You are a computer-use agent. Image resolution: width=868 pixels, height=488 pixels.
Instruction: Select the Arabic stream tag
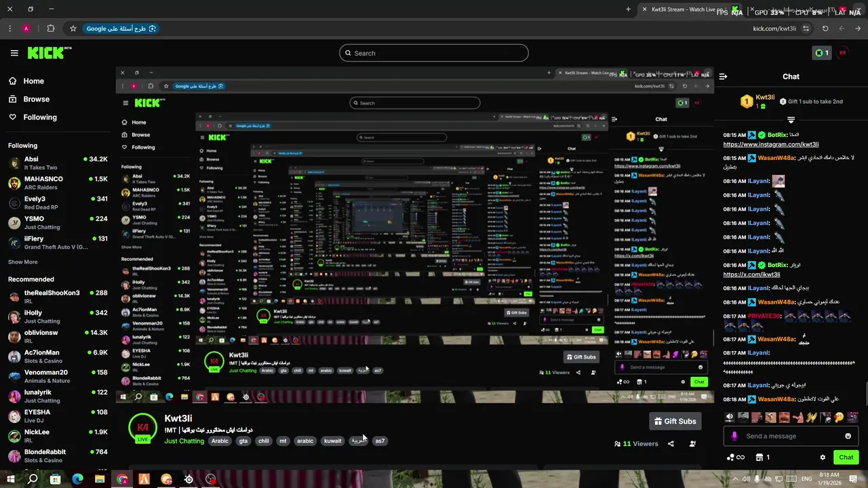point(220,441)
